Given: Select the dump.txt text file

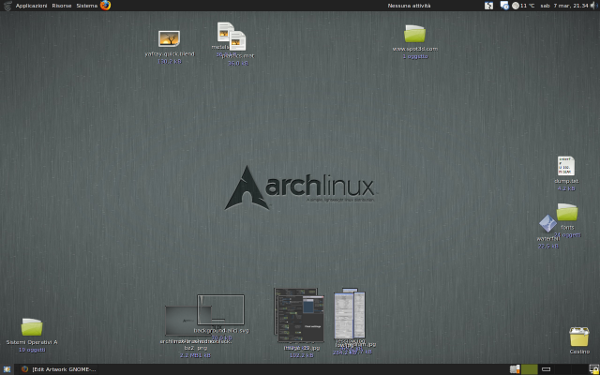Looking at the screenshot, I should pos(566,166).
